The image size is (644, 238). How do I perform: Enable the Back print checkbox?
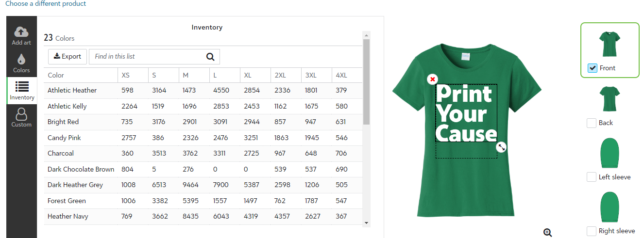click(x=592, y=123)
